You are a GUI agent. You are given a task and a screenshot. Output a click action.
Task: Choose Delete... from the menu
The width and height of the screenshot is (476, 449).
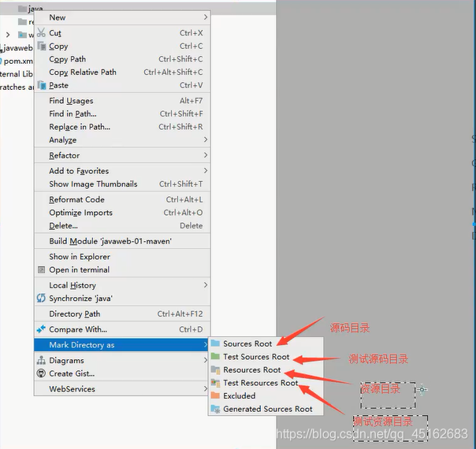click(122, 226)
